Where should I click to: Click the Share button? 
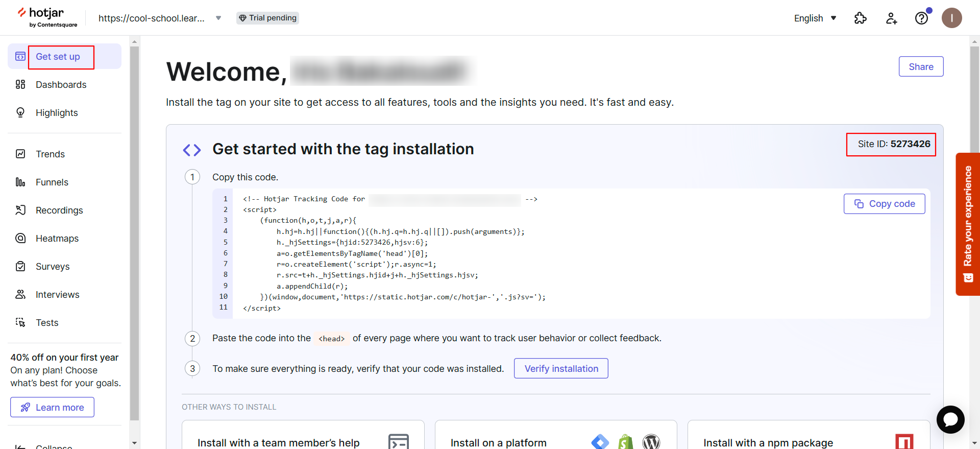(x=921, y=66)
